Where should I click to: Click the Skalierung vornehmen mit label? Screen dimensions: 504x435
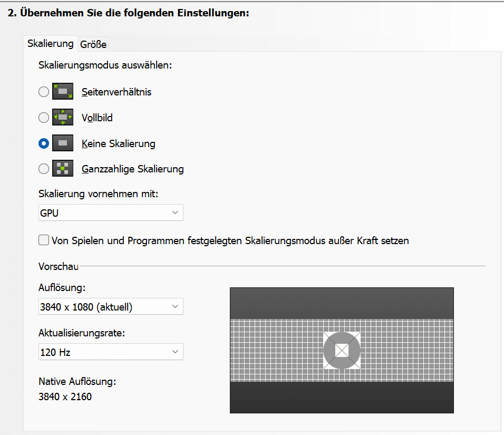(99, 194)
